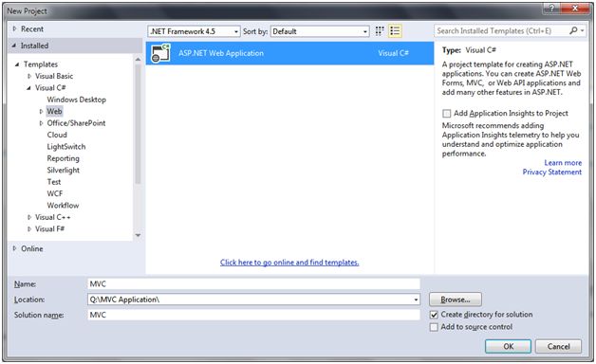Open the Privacy Statement link

(552, 173)
